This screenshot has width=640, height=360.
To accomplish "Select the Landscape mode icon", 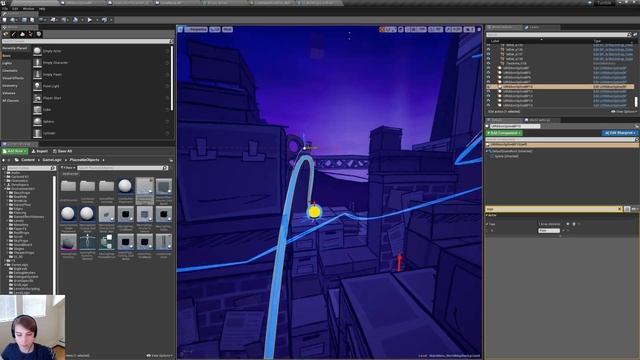I will 22,34.
